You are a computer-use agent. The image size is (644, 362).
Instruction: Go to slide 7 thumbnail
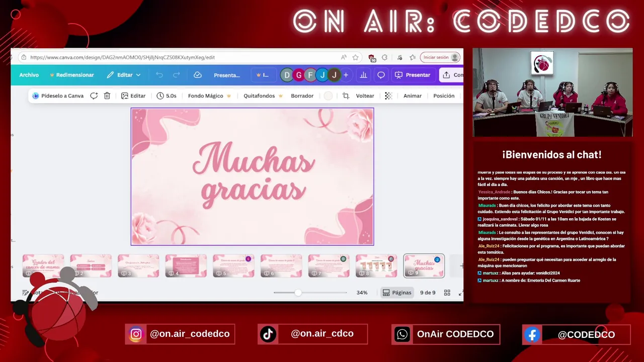point(329,265)
